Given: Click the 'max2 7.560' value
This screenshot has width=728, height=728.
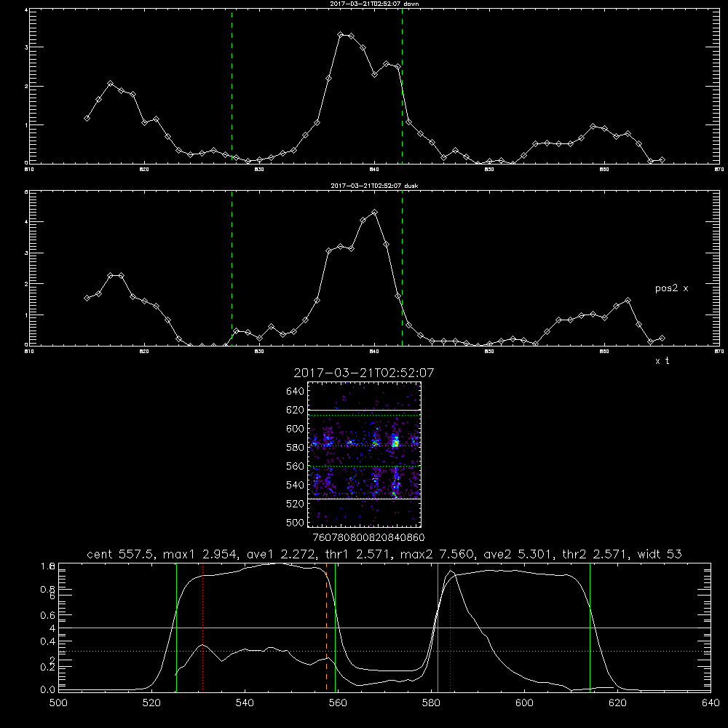Looking at the screenshot, I should (x=439, y=554).
